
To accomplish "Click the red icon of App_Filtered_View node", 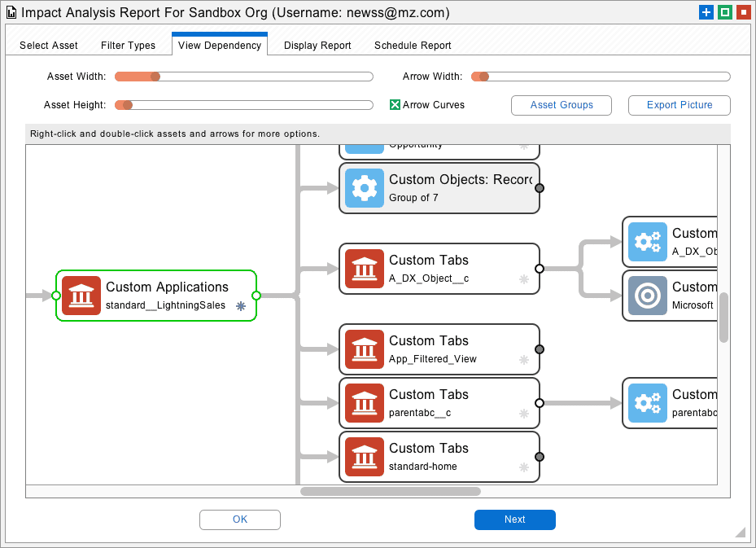I will 365,349.
